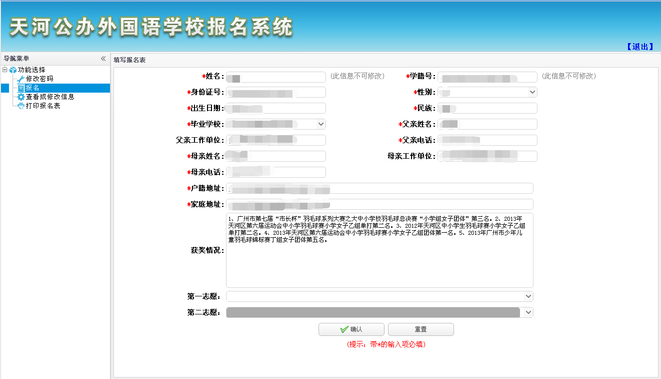Click the 导航菜单 panel header text
This screenshot has width=661, height=379.
(16, 59)
